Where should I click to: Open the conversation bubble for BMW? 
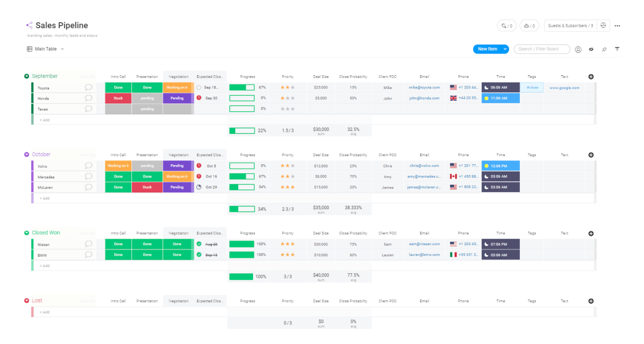(89, 255)
